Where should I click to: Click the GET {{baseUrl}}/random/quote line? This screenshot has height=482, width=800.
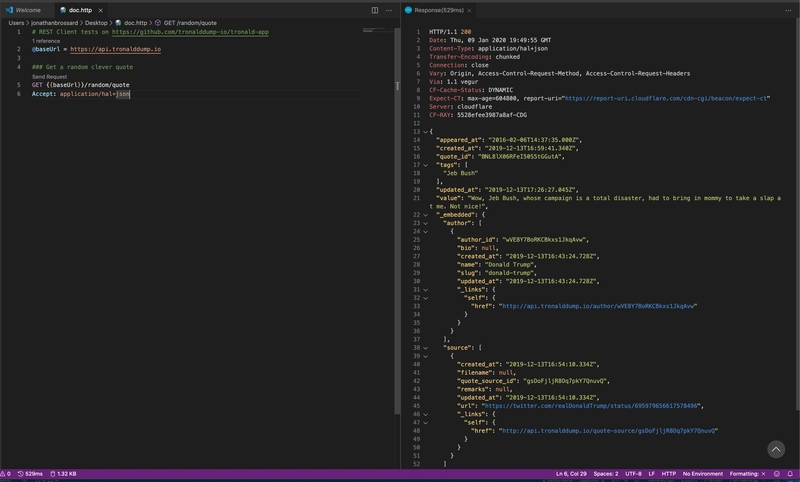coord(81,85)
